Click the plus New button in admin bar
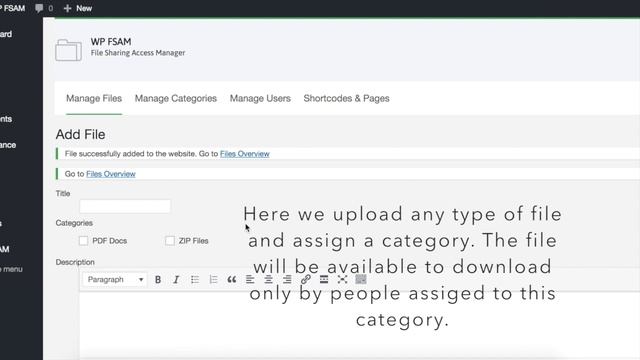The width and height of the screenshot is (640, 360). point(78,8)
